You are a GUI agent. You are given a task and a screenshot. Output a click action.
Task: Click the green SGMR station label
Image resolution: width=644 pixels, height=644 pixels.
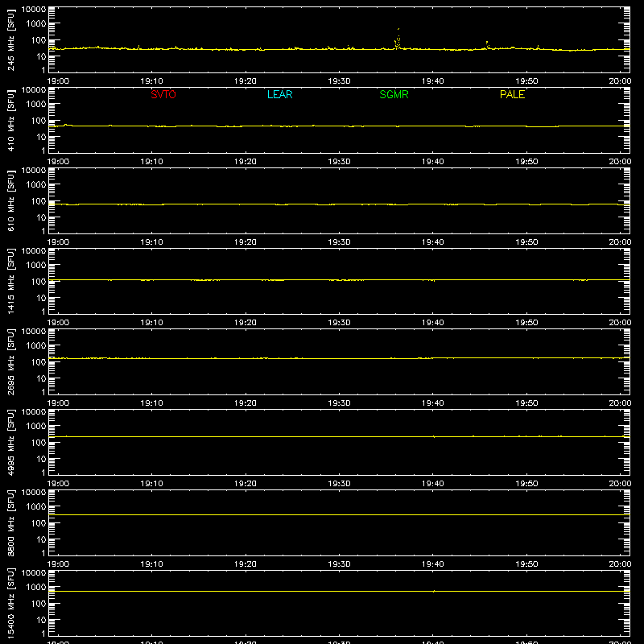coord(394,94)
